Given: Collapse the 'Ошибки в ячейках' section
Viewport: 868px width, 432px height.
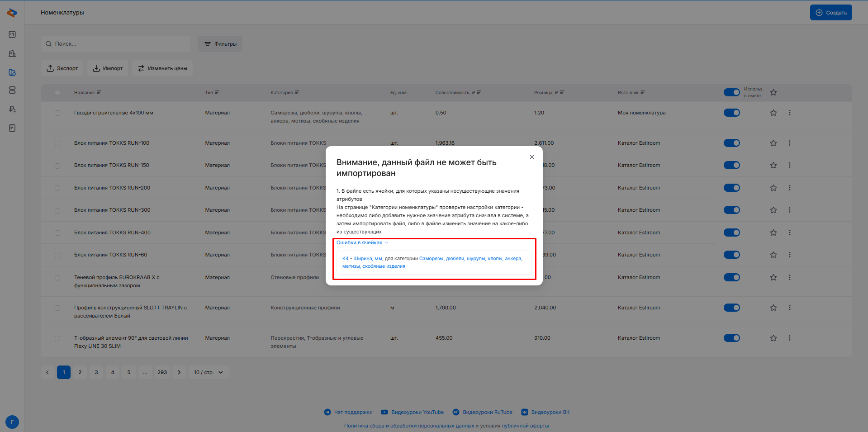Looking at the screenshot, I should (x=362, y=243).
